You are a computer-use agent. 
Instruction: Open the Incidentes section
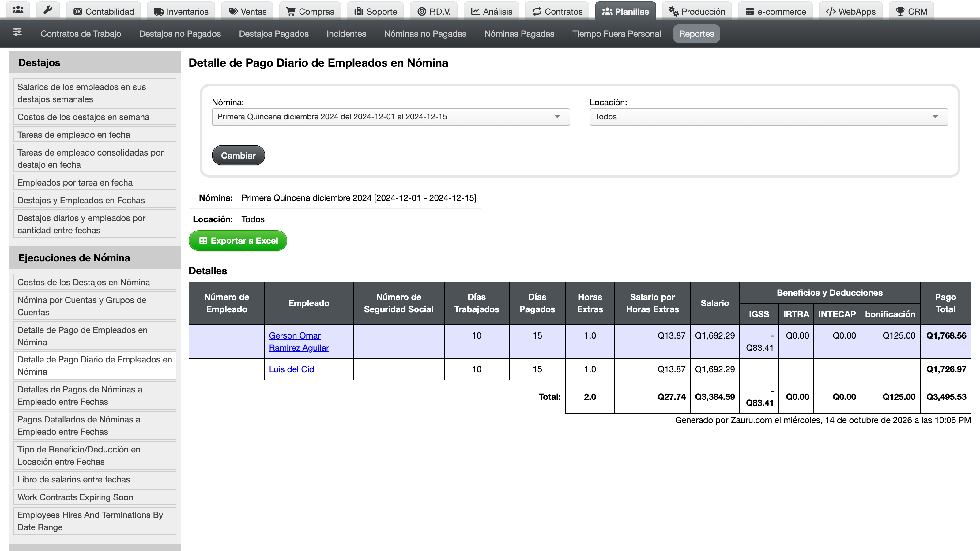(x=346, y=34)
